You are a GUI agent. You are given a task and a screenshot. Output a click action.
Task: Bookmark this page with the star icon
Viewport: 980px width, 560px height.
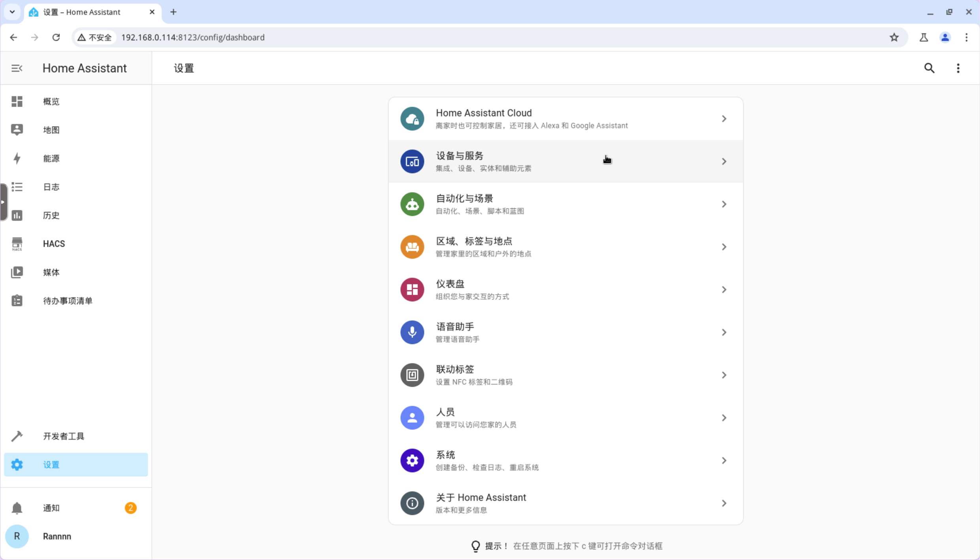(894, 38)
